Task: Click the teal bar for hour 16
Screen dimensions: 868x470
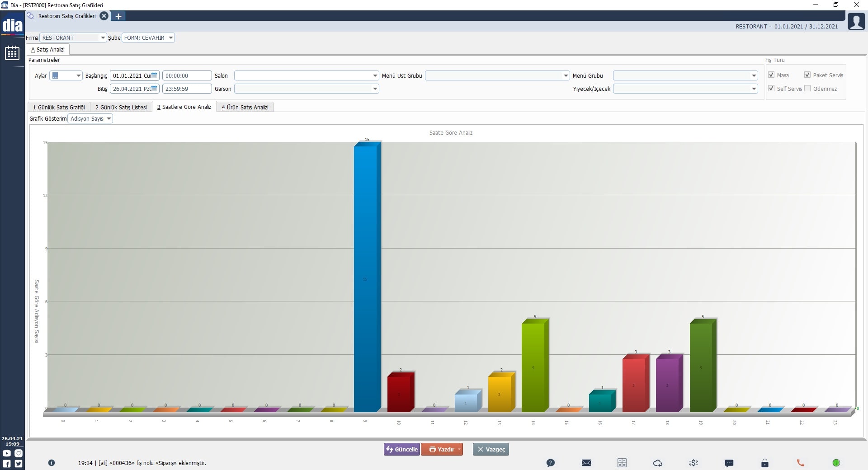Action: click(602, 401)
